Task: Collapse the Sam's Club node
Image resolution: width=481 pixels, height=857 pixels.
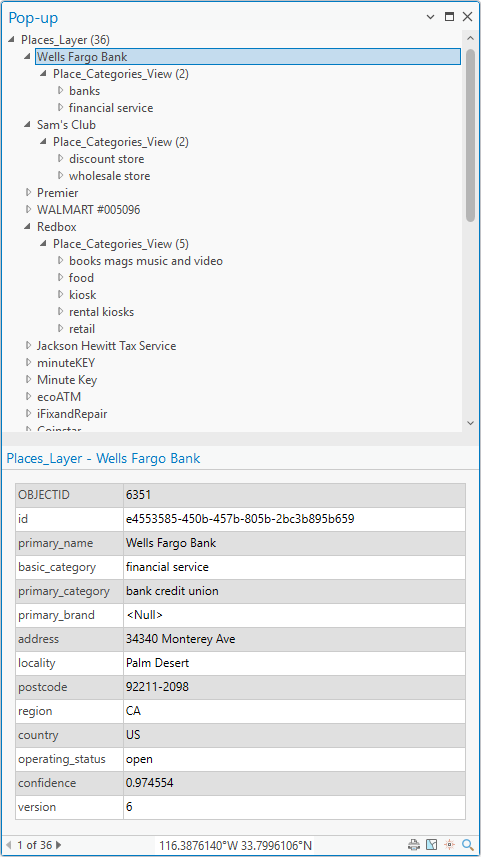Action: pos(28,125)
